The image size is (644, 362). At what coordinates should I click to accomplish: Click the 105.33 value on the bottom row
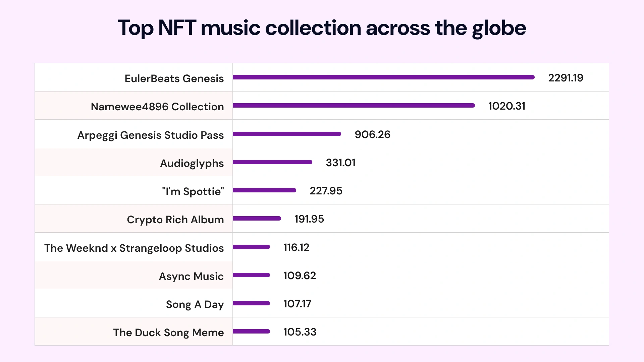click(x=300, y=332)
